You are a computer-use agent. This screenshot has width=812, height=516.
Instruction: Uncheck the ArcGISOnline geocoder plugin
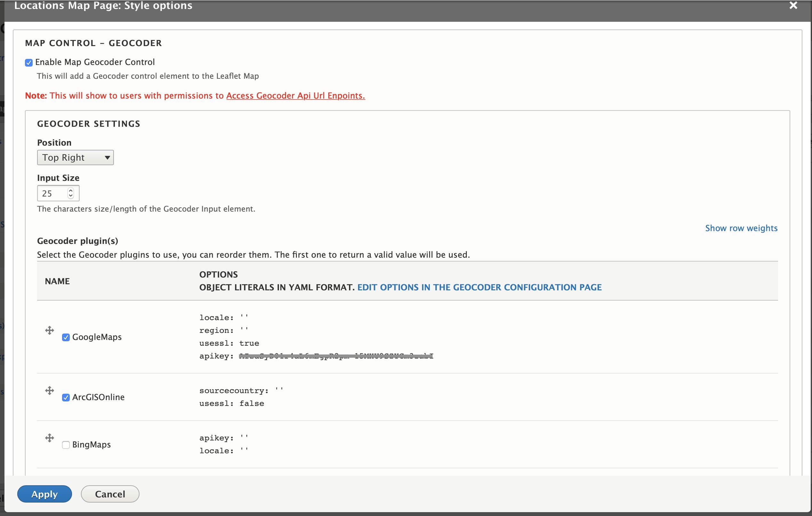point(66,398)
